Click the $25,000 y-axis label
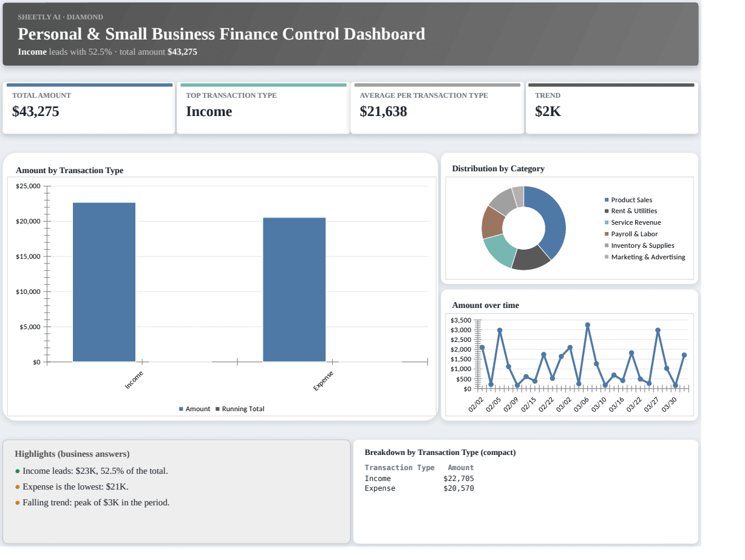The width and height of the screenshot is (745, 560). coord(28,186)
